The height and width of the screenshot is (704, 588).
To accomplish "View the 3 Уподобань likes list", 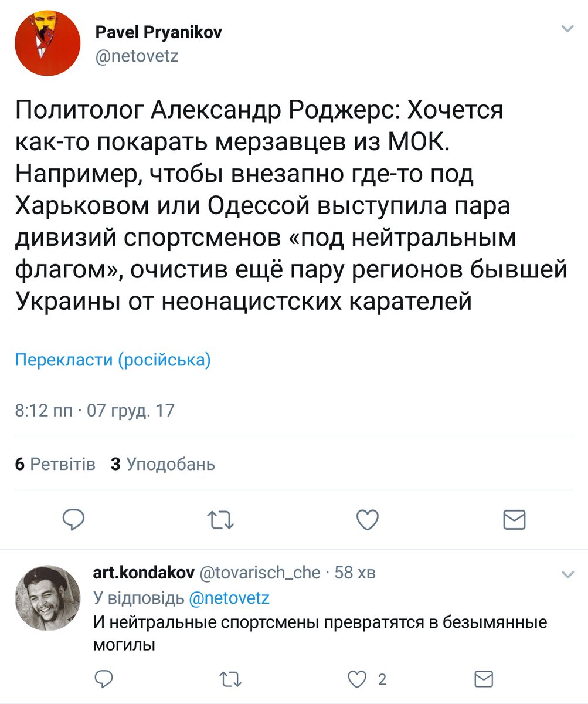I will tap(163, 464).
